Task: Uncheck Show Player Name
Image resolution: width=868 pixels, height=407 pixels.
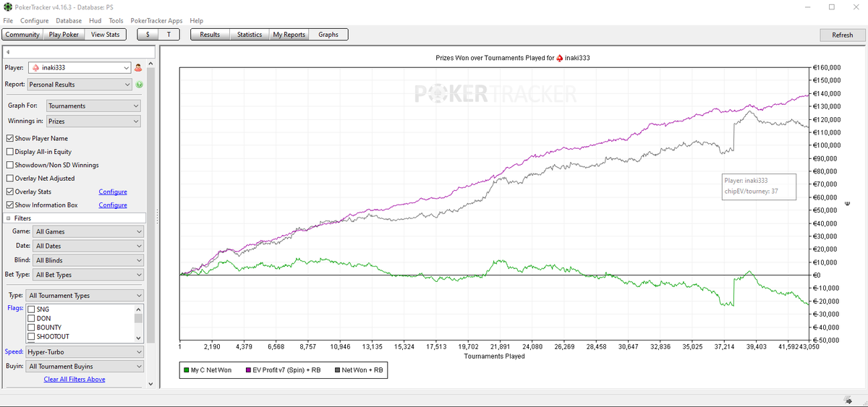Action: [x=9, y=138]
